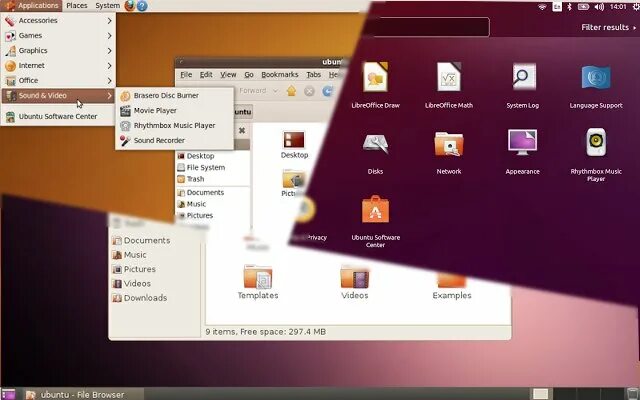Start Rhythmbox Music Player from Sound & Video submenu
The height and width of the screenshot is (400, 640).
pyautogui.click(x=174, y=125)
